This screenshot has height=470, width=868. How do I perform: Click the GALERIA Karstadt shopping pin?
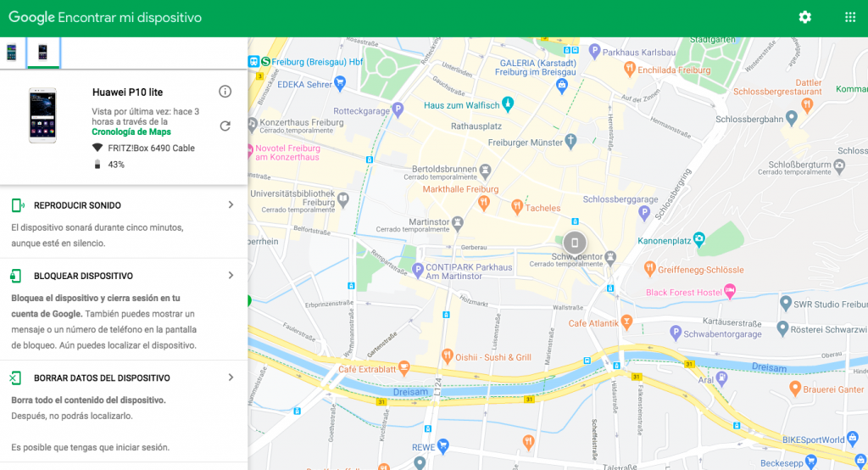(562, 86)
